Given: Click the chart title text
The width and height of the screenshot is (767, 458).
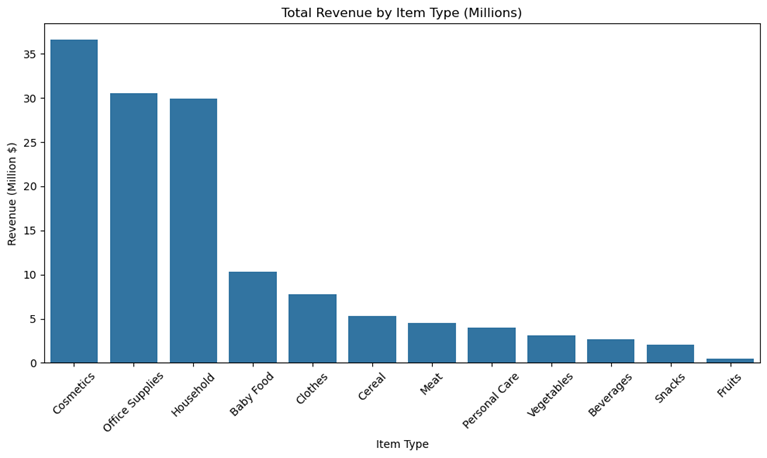Looking at the screenshot, I should (x=401, y=13).
